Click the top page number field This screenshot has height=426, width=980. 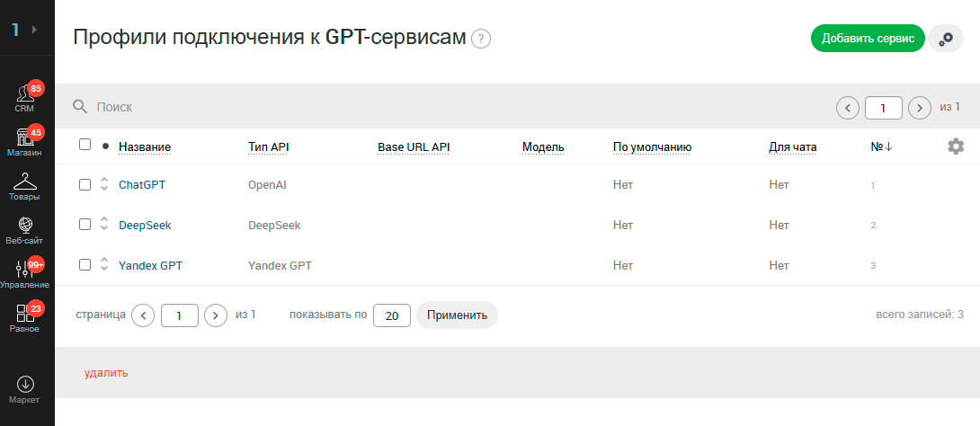click(883, 108)
